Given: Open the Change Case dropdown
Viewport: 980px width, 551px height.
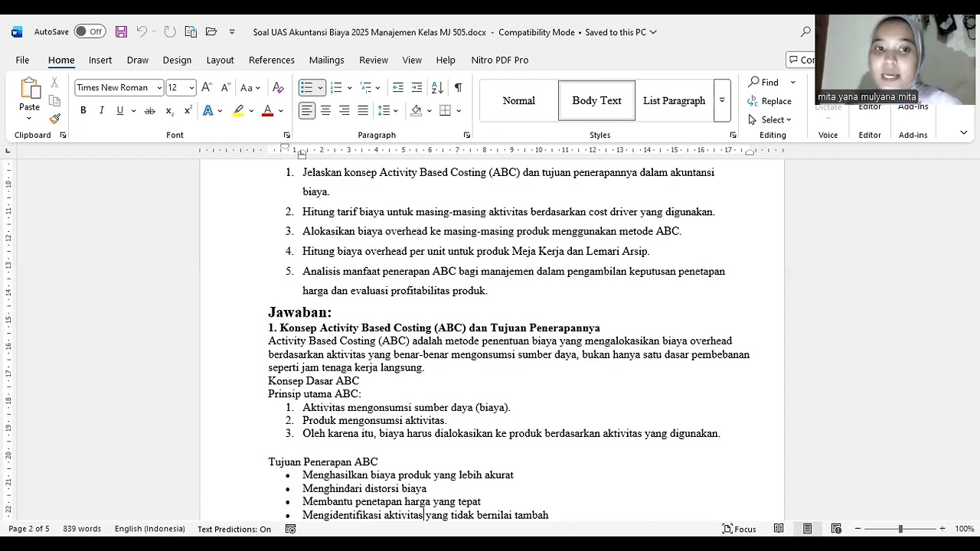Looking at the screenshot, I should point(250,88).
